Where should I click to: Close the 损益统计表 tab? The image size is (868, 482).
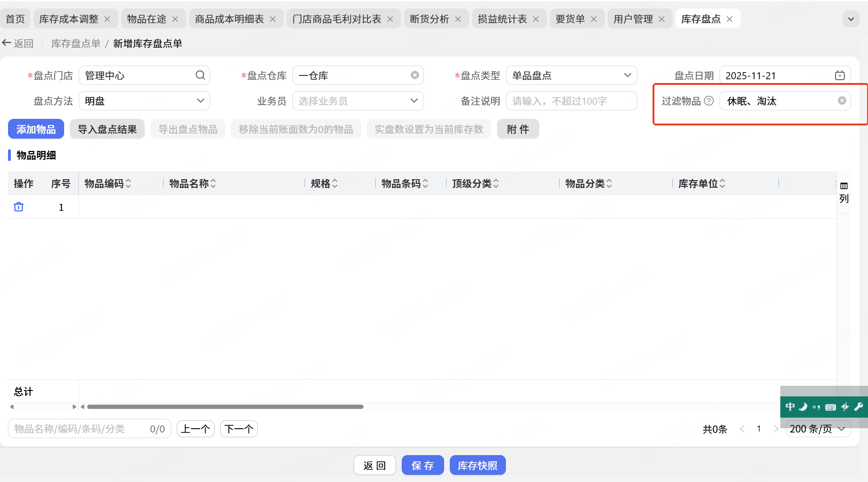[x=536, y=19]
